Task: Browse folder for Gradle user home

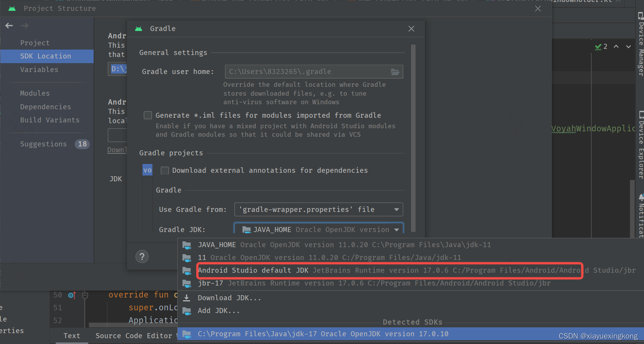Action: pyautogui.click(x=395, y=72)
